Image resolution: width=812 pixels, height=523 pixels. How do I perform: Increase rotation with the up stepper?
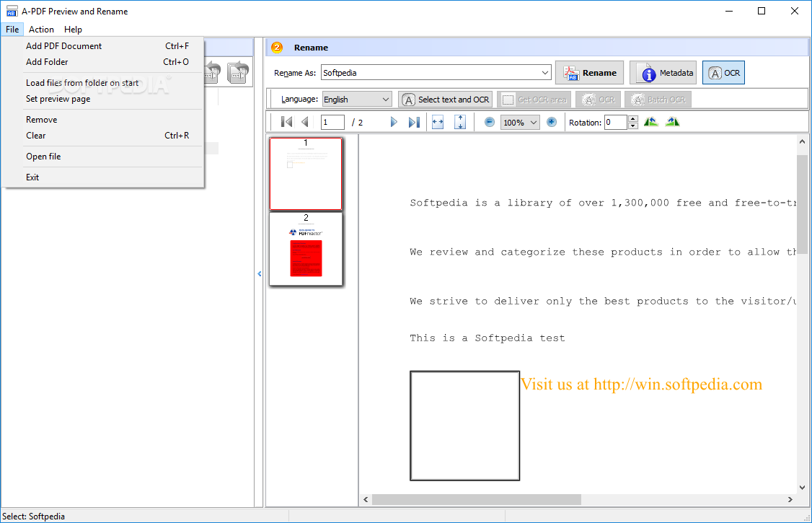coord(633,119)
